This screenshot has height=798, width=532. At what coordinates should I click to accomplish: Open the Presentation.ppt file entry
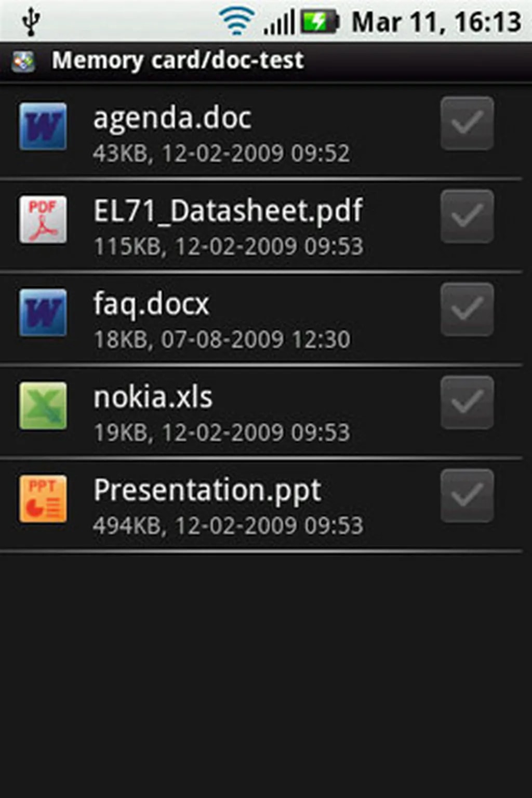[x=207, y=490]
